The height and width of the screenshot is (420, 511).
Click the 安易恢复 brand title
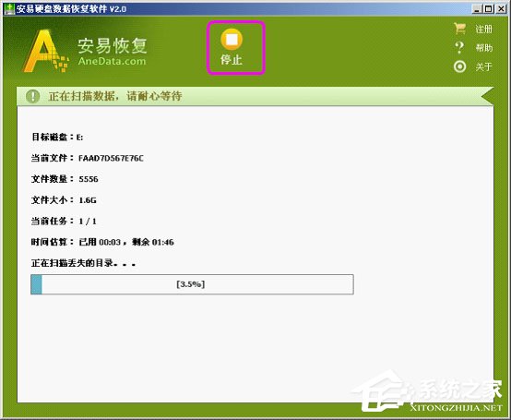pyautogui.click(x=113, y=45)
